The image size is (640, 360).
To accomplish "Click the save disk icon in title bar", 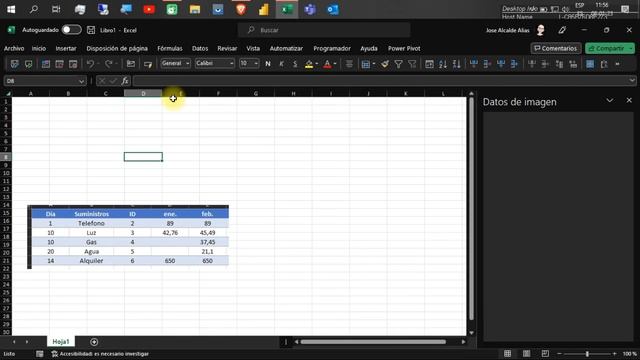I will pyautogui.click(x=91, y=30).
